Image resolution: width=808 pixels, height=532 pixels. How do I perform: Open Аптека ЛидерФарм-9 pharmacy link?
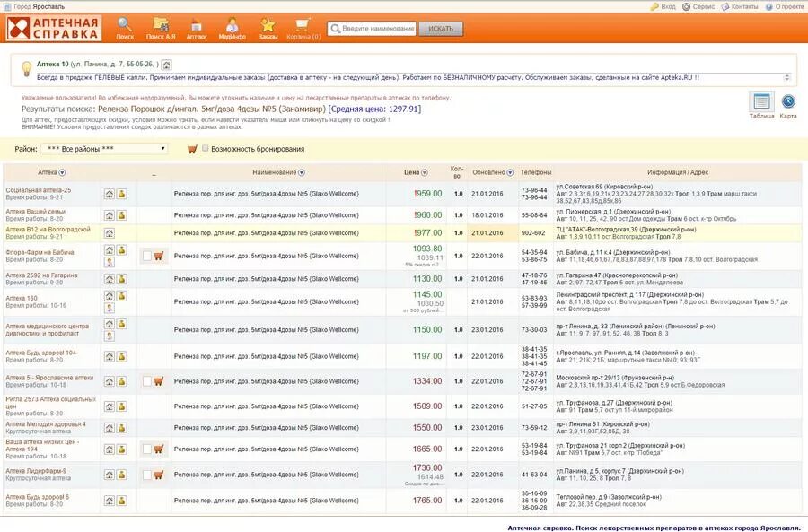(x=36, y=471)
